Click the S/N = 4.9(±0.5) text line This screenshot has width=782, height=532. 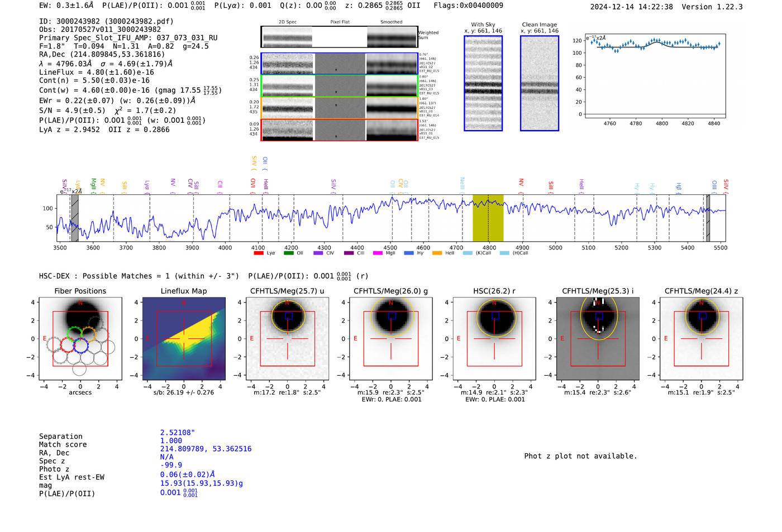[72, 111]
